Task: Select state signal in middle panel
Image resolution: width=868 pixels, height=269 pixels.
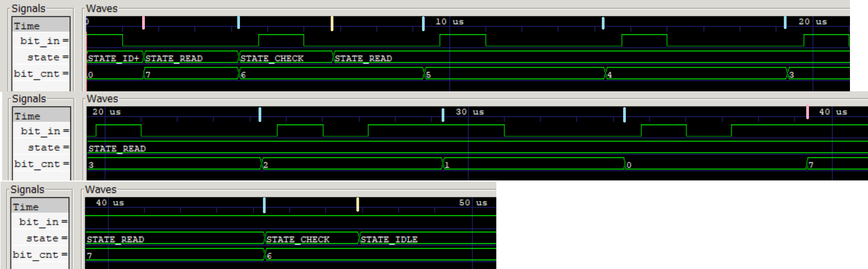Action: [48, 148]
